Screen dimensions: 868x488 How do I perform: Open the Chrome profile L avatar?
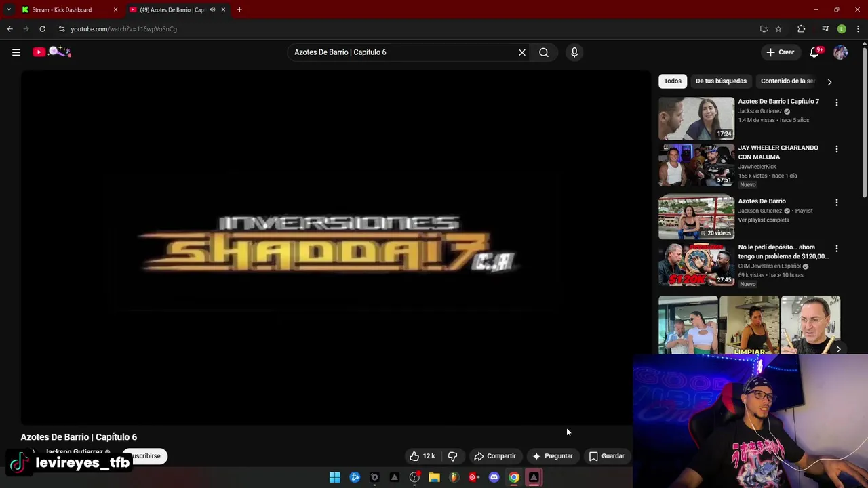click(x=842, y=29)
